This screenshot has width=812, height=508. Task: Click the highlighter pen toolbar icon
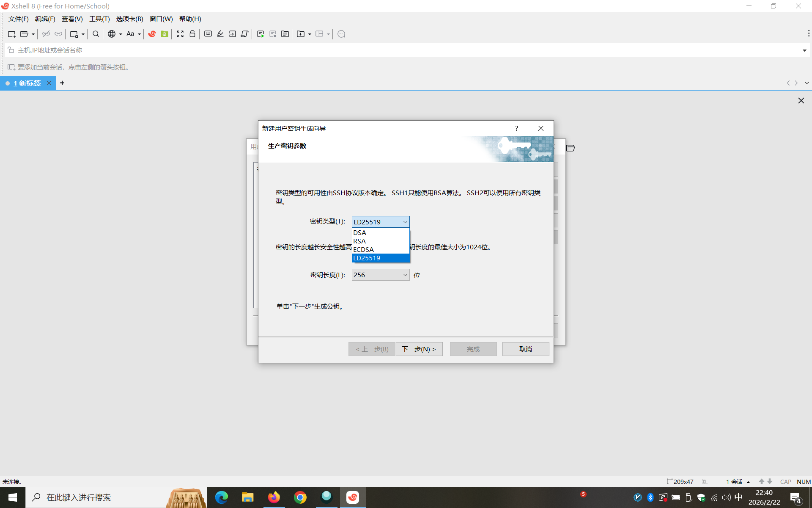click(x=220, y=34)
